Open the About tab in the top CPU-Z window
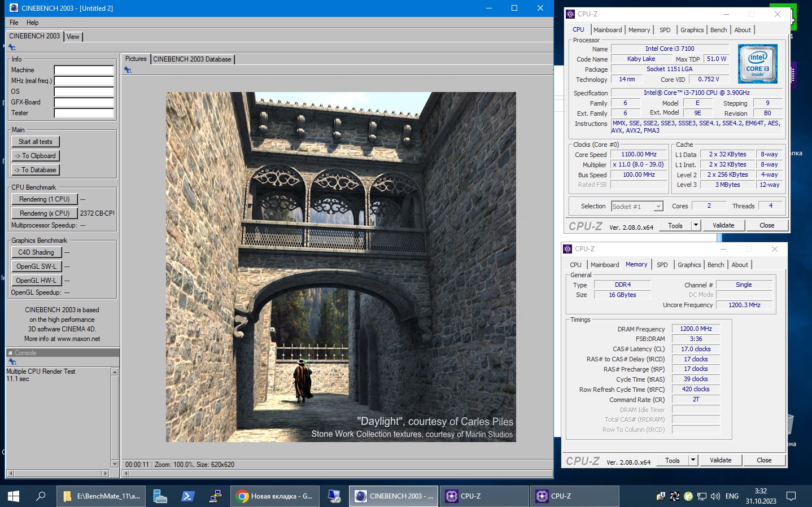 coord(743,30)
